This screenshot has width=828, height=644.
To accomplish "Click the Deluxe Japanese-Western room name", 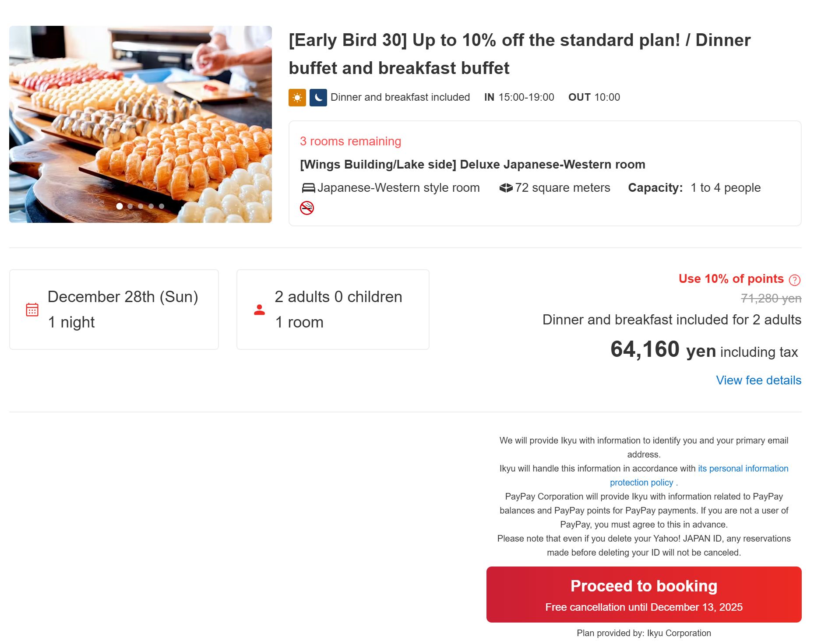I will coord(472,165).
